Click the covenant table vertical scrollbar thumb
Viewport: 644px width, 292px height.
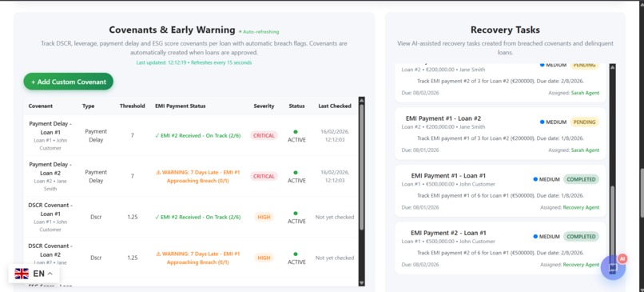pyautogui.click(x=361, y=166)
